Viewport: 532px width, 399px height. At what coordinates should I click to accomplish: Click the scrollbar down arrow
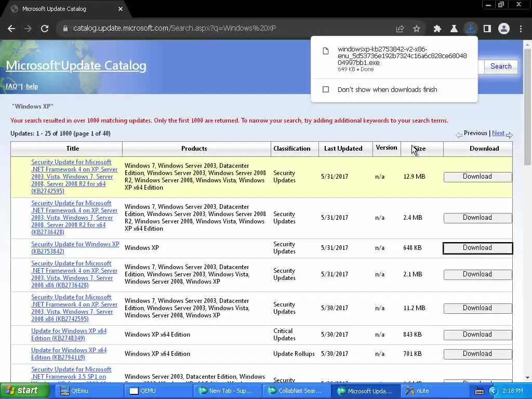pos(527,378)
